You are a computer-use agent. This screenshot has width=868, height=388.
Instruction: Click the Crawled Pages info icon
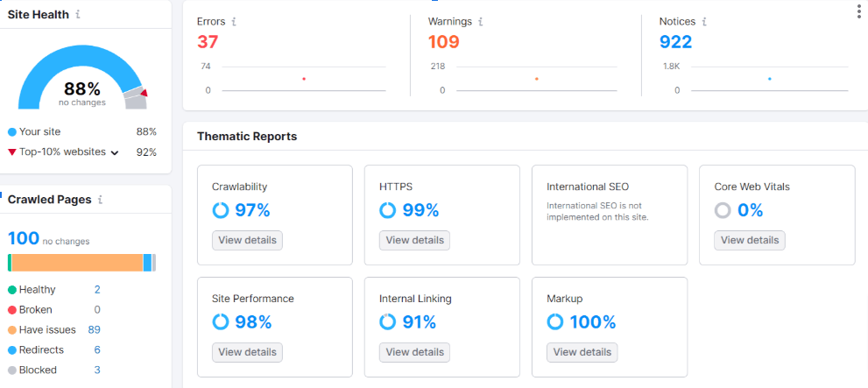tap(100, 200)
